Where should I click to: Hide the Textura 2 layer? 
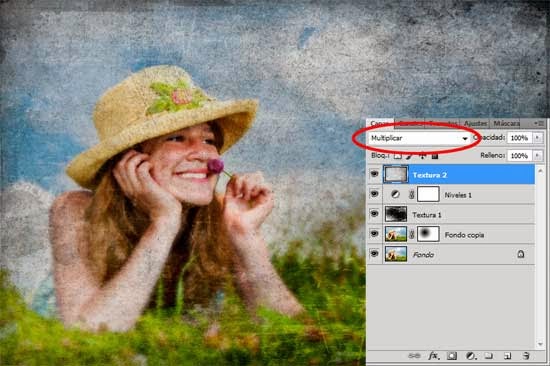click(374, 174)
